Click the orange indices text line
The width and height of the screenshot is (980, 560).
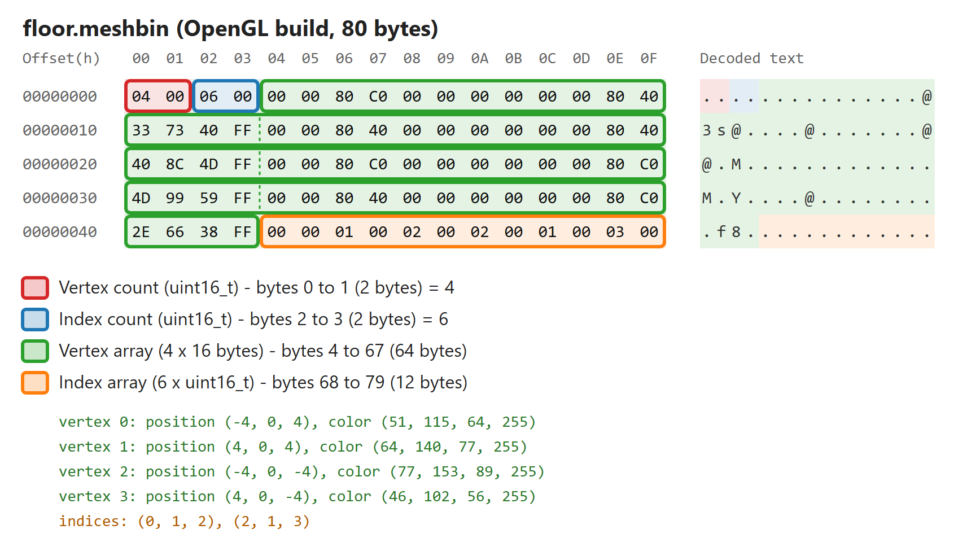tap(185, 522)
